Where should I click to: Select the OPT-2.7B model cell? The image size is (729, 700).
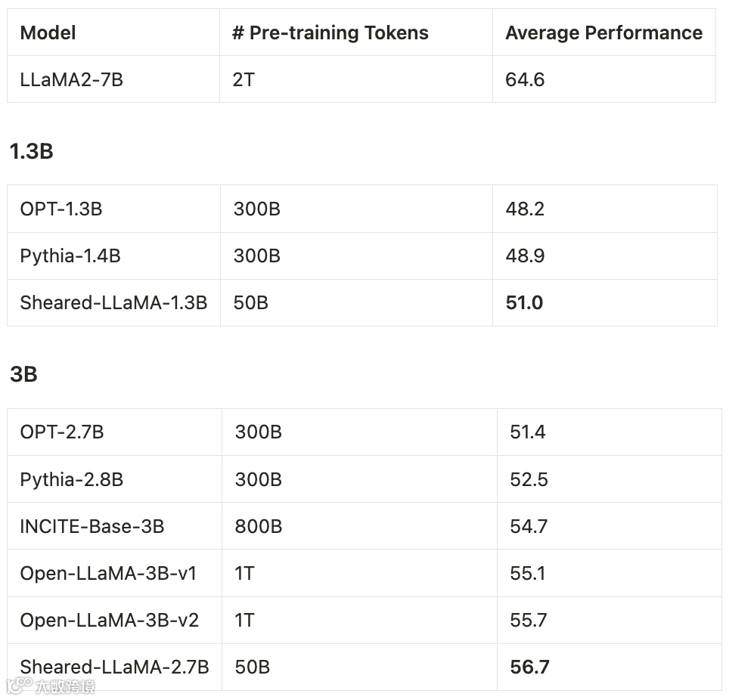62,432
